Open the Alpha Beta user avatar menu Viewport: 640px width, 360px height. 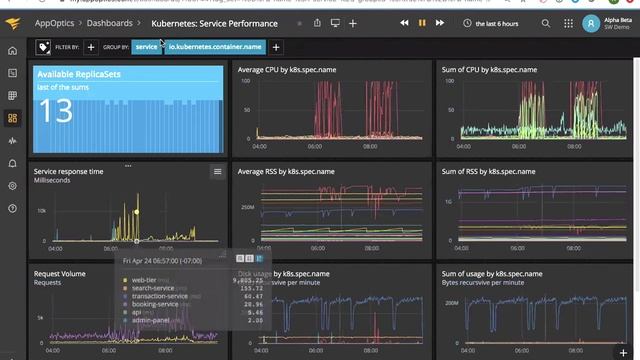(x=591, y=24)
